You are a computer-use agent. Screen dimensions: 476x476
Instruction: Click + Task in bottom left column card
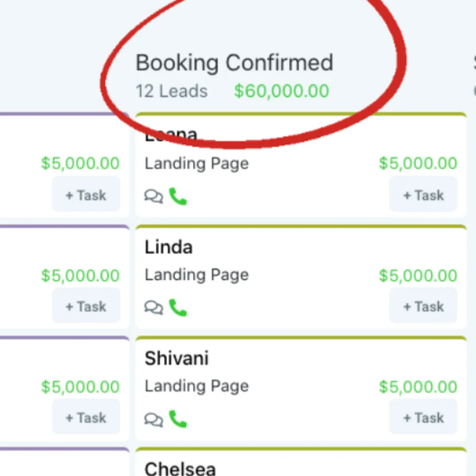86,417
